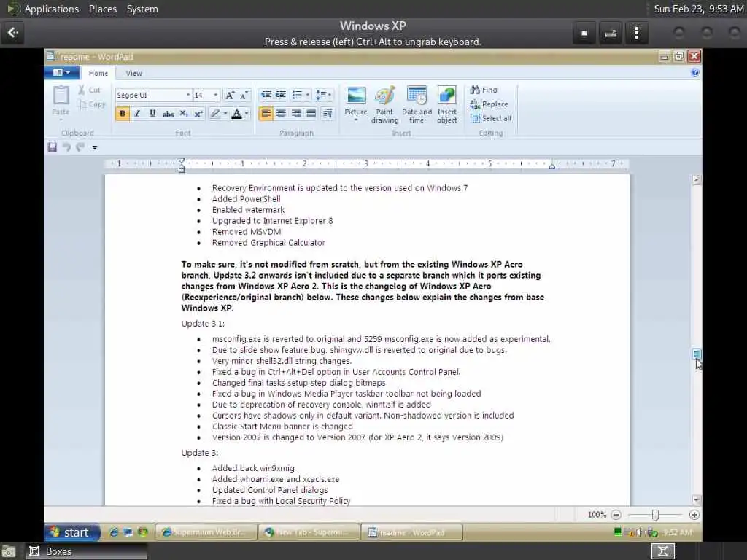The width and height of the screenshot is (747, 560).
Task: Click the vertical scrollbar thumb
Action: 697,354
